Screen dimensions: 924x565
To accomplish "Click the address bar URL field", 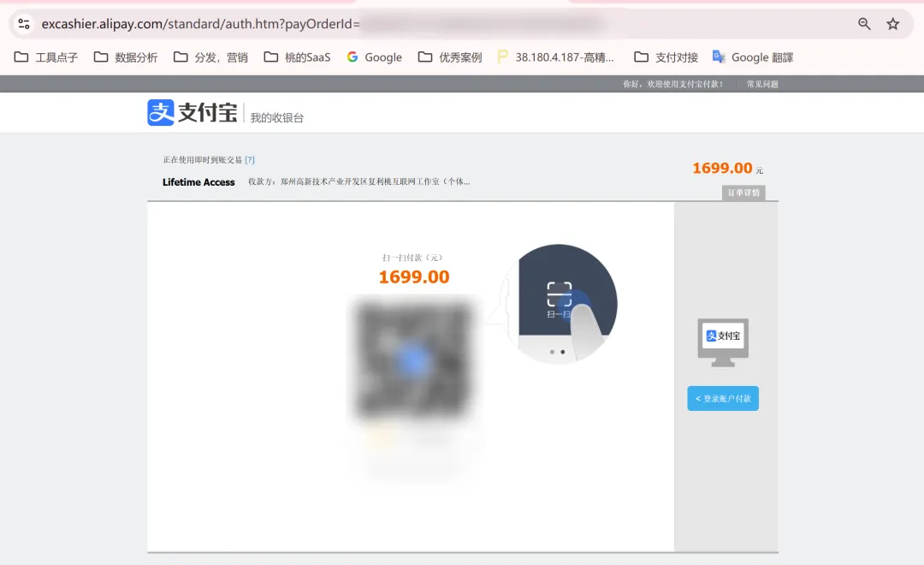I will [x=428, y=24].
